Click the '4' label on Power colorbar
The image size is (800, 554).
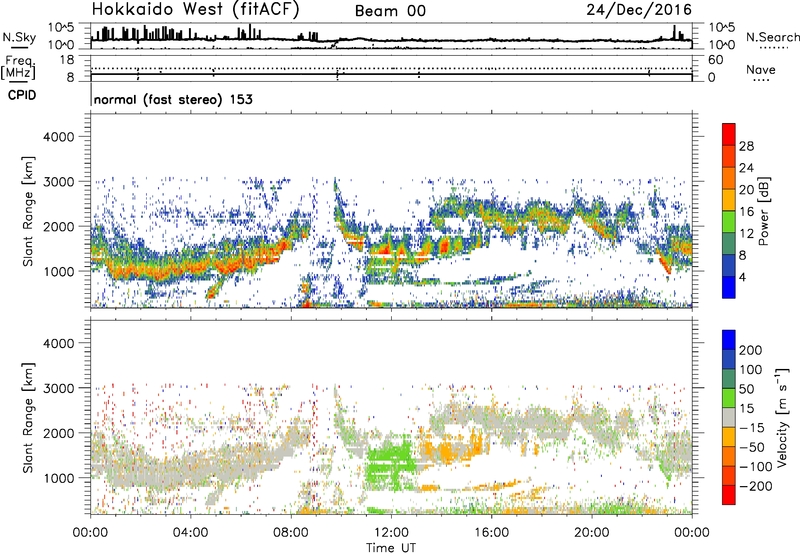point(743,277)
